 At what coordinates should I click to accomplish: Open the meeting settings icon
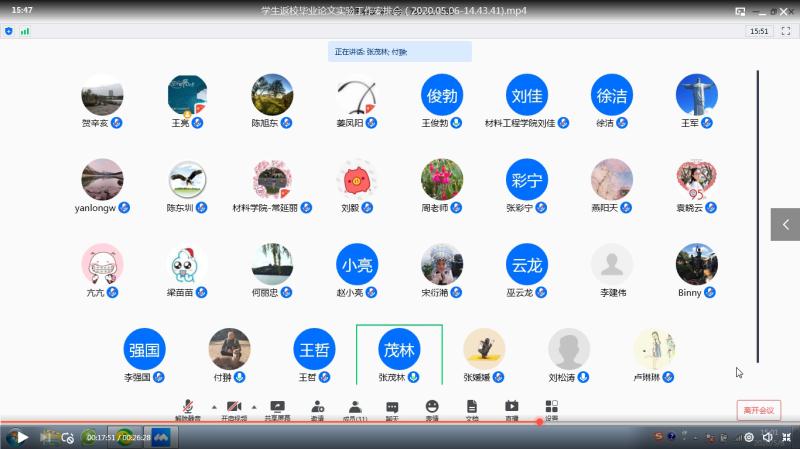(x=551, y=407)
